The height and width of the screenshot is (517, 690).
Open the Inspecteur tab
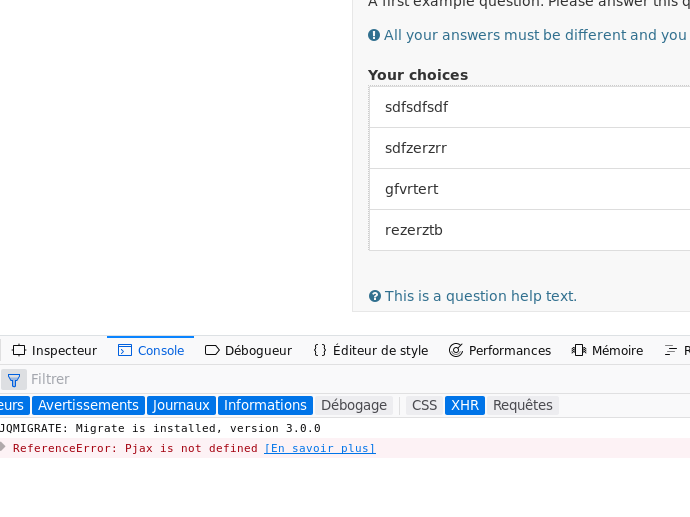click(x=54, y=351)
